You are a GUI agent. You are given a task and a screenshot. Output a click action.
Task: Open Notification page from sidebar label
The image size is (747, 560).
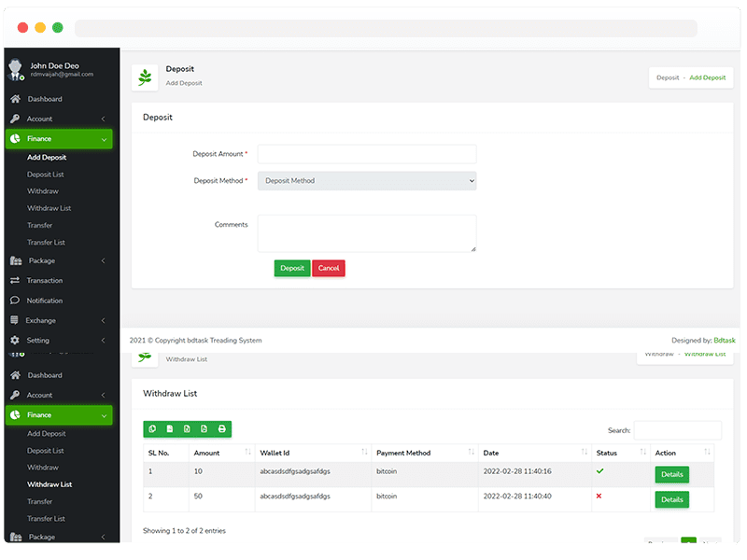(45, 301)
